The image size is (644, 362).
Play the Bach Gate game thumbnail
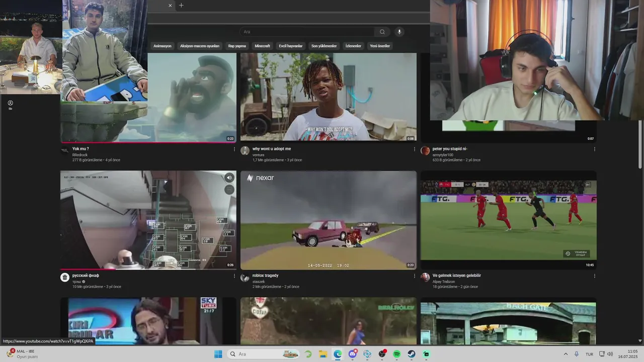click(509, 321)
